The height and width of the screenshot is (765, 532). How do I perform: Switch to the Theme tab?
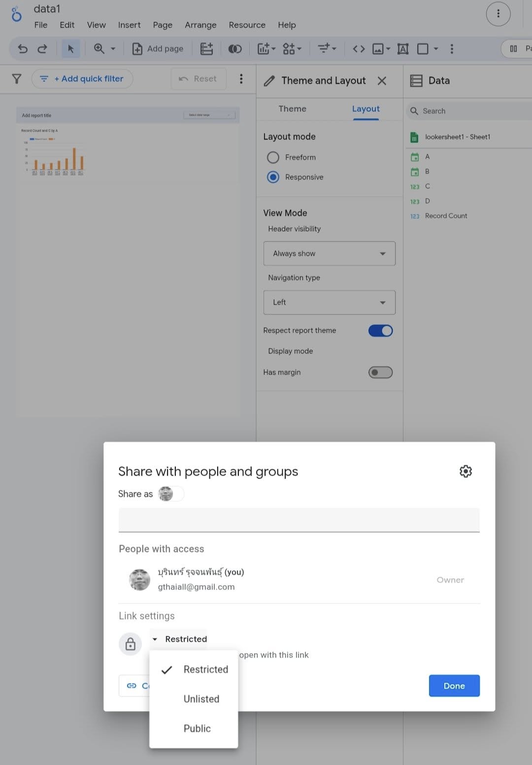tap(292, 109)
